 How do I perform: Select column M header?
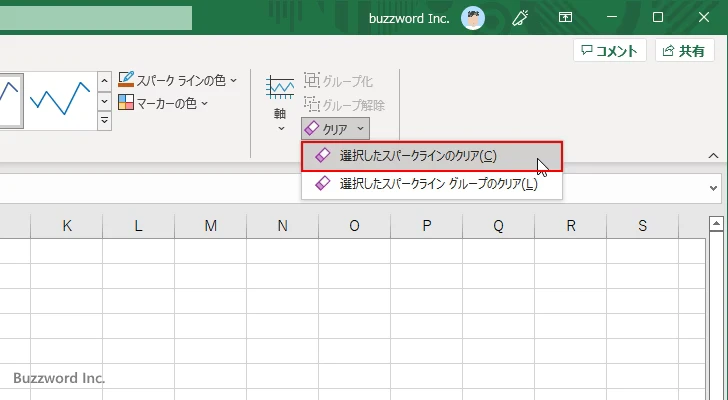pyautogui.click(x=210, y=226)
